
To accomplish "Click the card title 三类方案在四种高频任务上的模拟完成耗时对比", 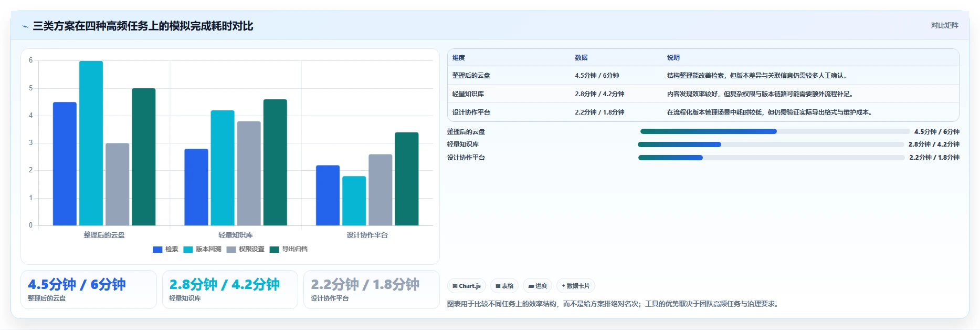I will pos(143,26).
